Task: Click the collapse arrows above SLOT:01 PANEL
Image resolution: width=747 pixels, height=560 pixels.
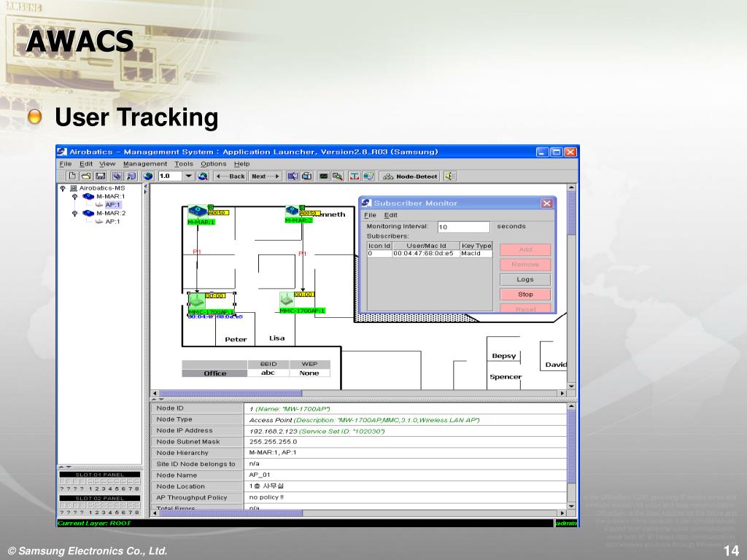Action: tap(66, 467)
